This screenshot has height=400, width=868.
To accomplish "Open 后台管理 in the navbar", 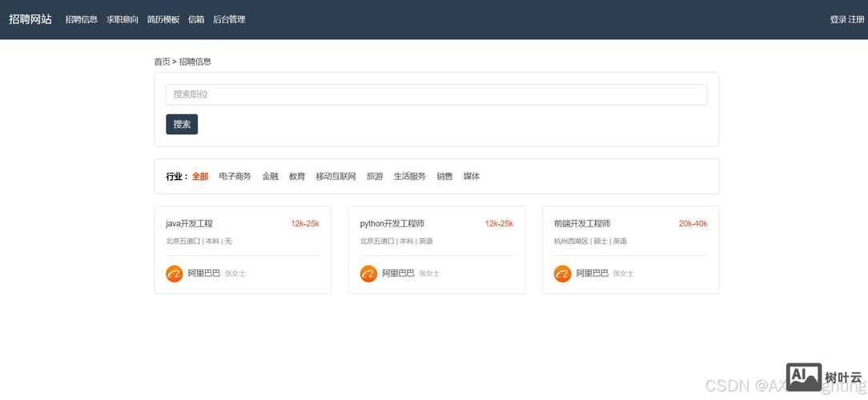I will click(x=229, y=19).
